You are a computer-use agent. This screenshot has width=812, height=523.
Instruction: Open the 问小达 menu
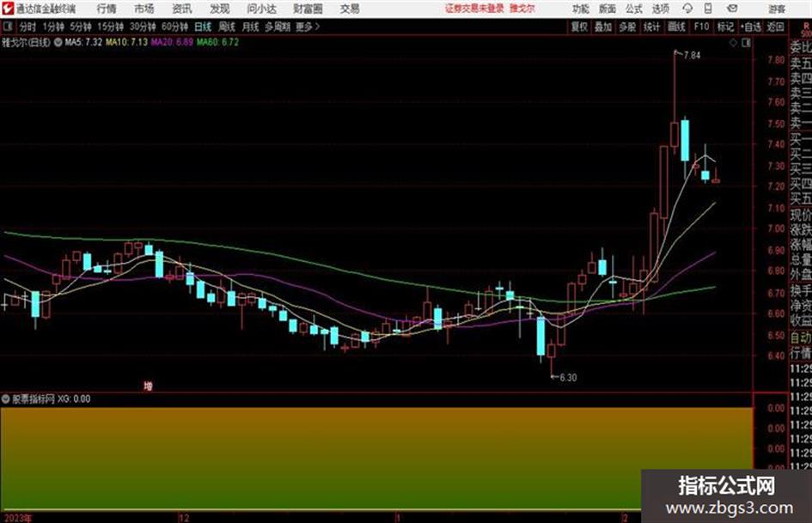(x=261, y=9)
